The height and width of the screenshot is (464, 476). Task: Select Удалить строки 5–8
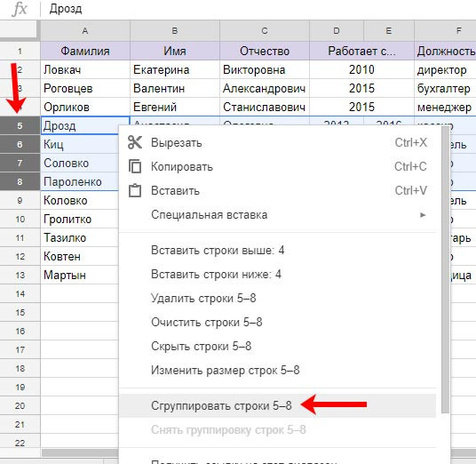(x=277, y=298)
